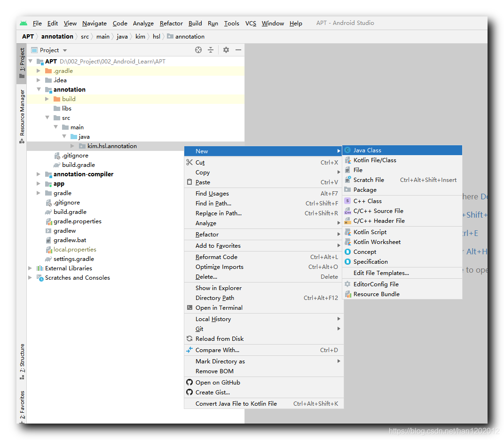Viewport: 504px width, 440px height.
Task: Click the Cut scissors icon
Action: pos(189,162)
